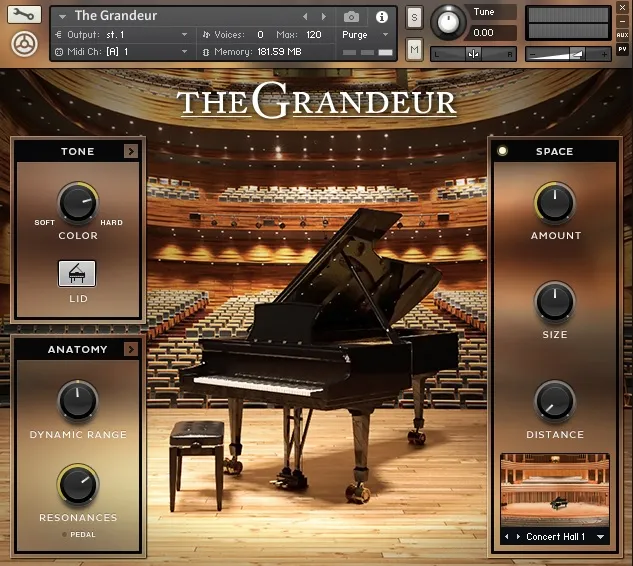Click the SPACE panel header label
633x566 pixels.
pyautogui.click(x=554, y=151)
